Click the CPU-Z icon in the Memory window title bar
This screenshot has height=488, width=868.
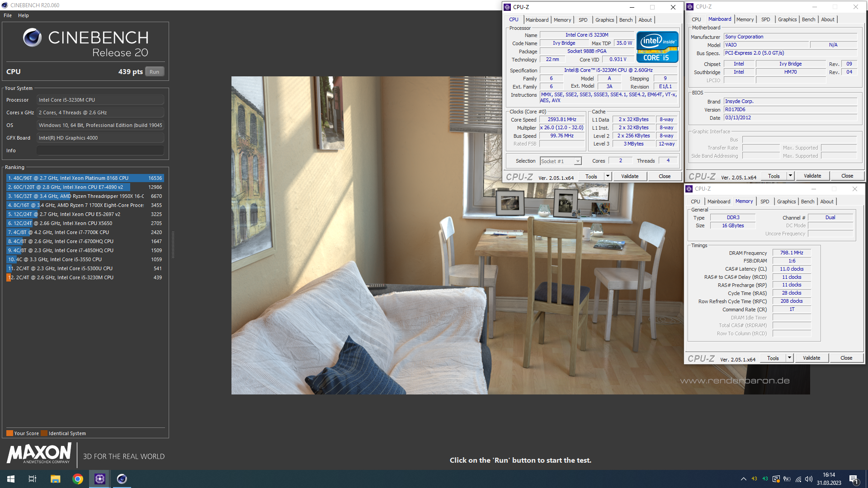coord(689,189)
